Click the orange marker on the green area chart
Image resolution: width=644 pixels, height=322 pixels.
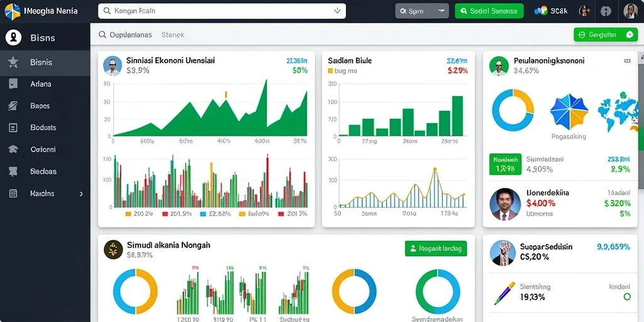226,95
